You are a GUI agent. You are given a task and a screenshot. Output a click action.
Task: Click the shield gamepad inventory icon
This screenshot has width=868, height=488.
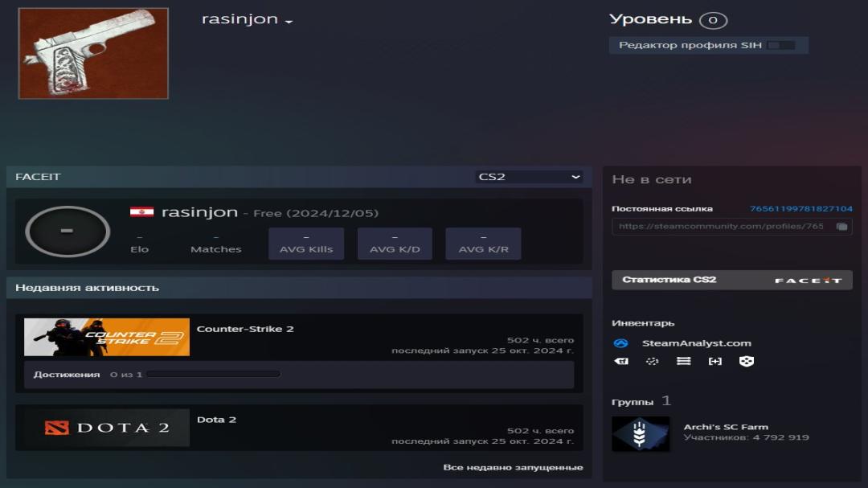(746, 361)
